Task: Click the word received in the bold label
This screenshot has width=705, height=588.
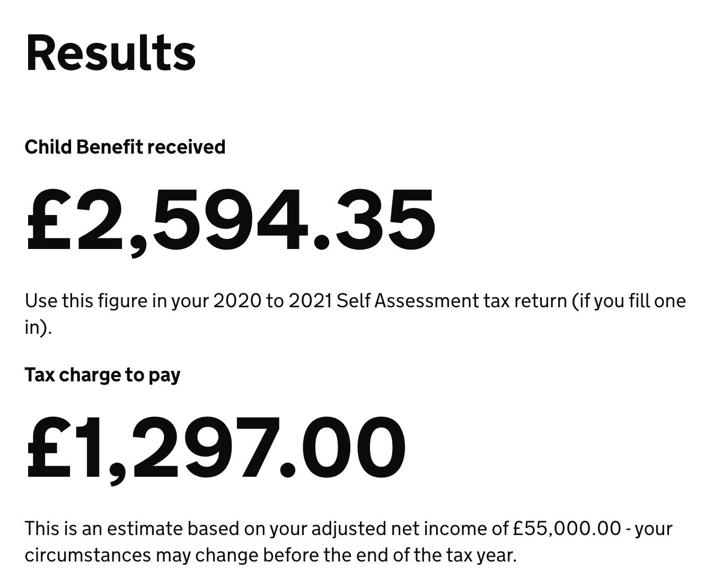Action: click(186, 147)
